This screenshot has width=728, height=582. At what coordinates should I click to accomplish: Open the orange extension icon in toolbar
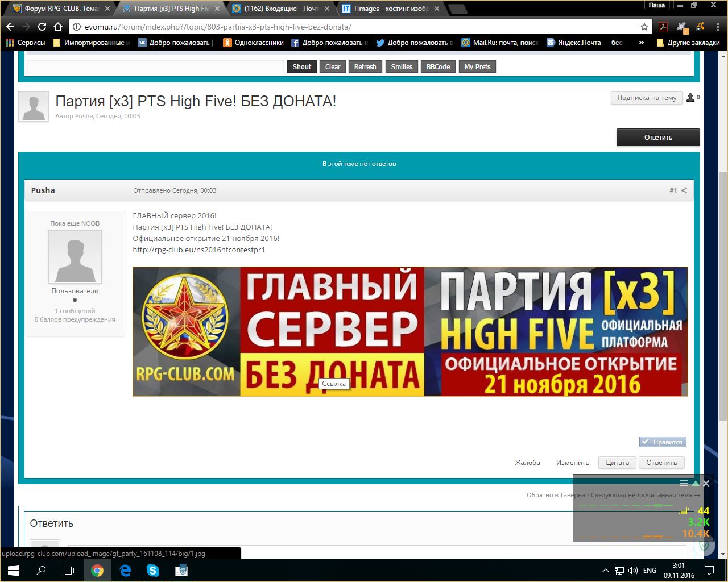(701, 27)
